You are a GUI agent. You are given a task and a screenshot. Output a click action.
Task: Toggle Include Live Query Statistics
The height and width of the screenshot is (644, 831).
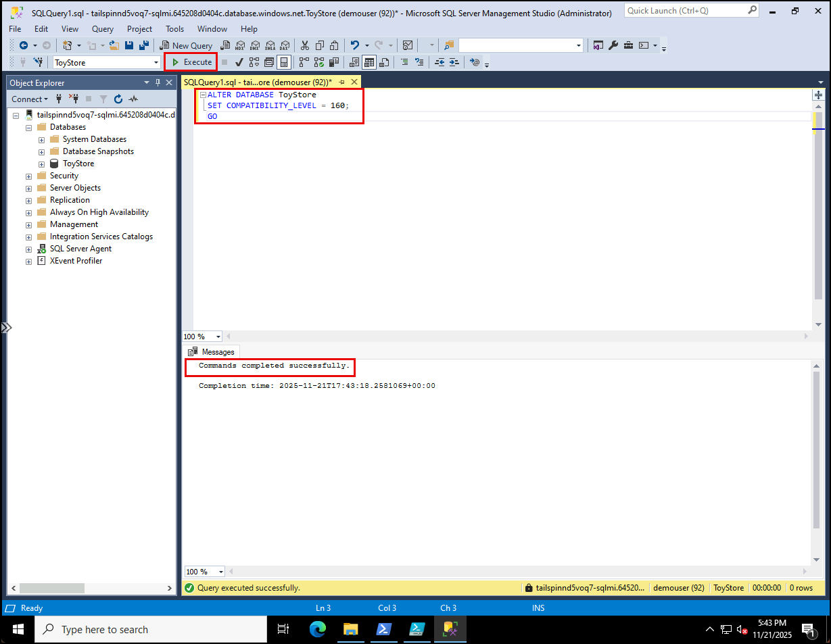(318, 62)
